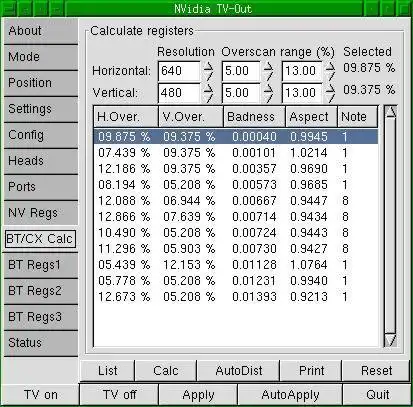
Task: Go to the Position tab
Action: (x=41, y=83)
